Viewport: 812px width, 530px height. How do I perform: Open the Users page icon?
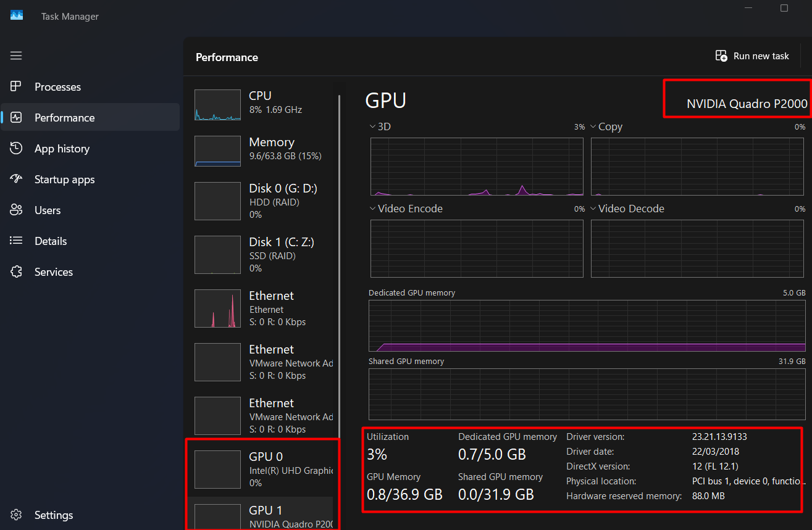pyautogui.click(x=16, y=210)
